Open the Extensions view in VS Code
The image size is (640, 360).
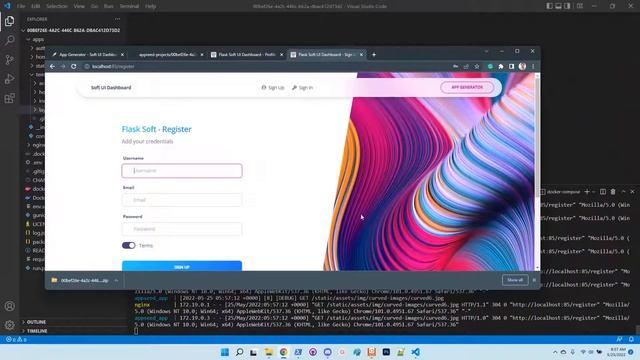pos(9,98)
